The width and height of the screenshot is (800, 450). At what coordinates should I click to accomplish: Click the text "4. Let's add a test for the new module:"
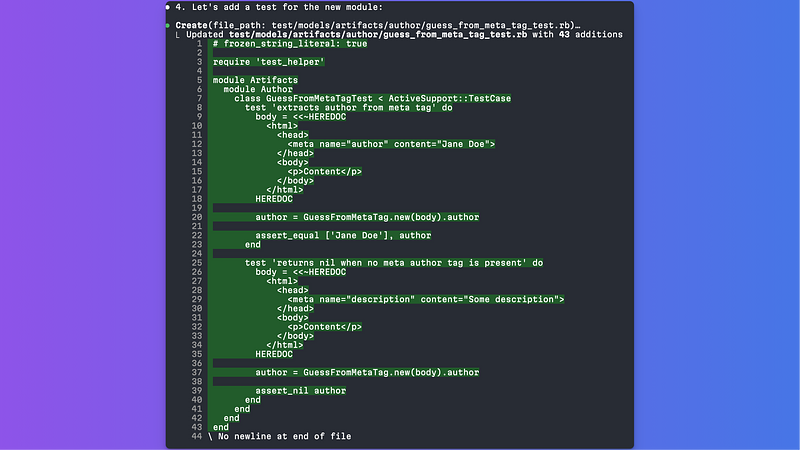tap(279, 7)
